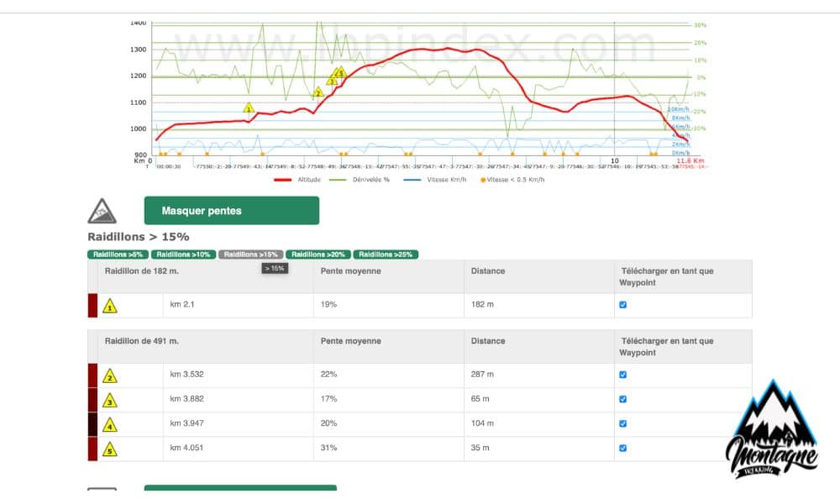Show the Raidillons >25% filter

(x=385, y=255)
